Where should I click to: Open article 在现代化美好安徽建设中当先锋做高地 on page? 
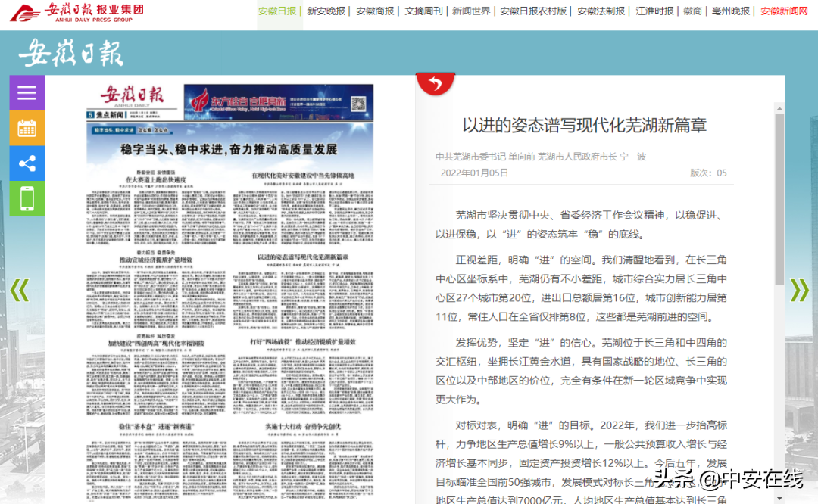(303, 176)
